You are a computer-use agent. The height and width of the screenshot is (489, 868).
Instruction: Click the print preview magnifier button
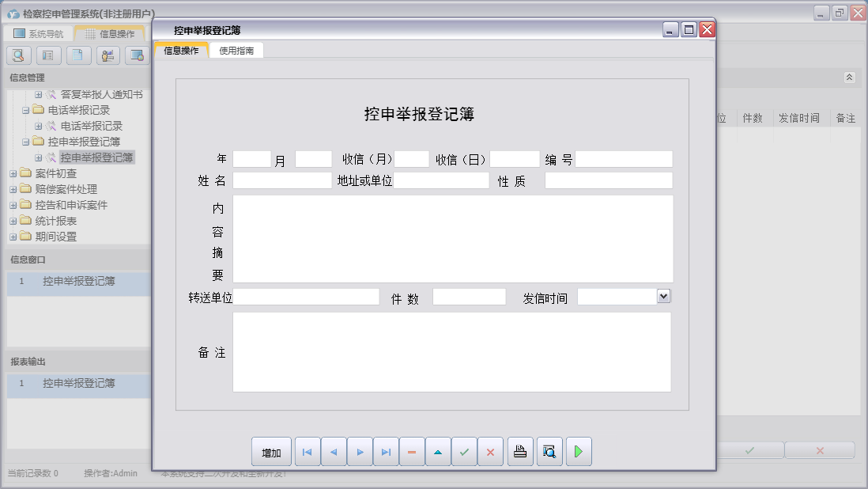click(549, 452)
